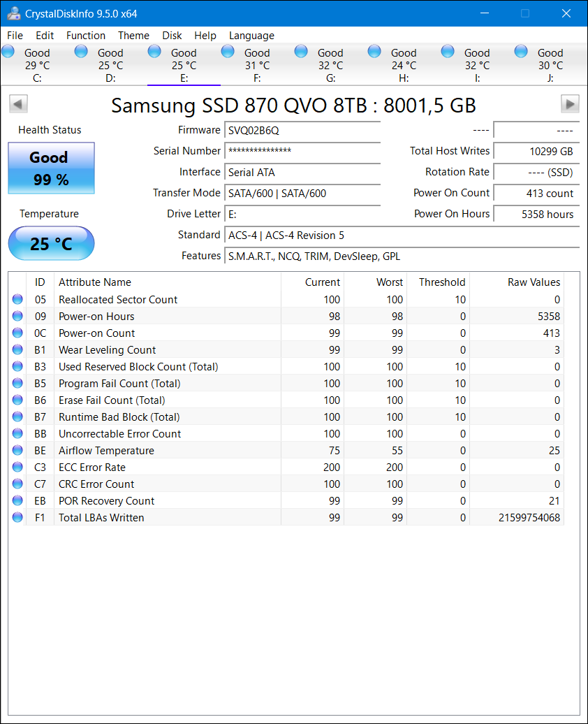588x724 pixels.
Task: Click status orb of Runtime Bad Block row
Action: click(x=17, y=417)
